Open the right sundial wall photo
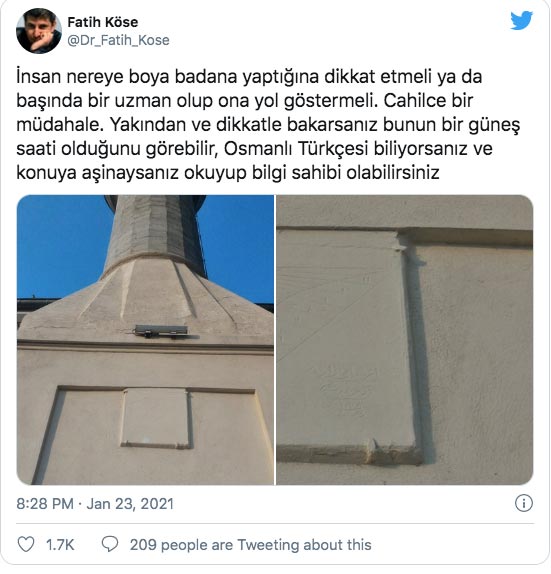 405,340
